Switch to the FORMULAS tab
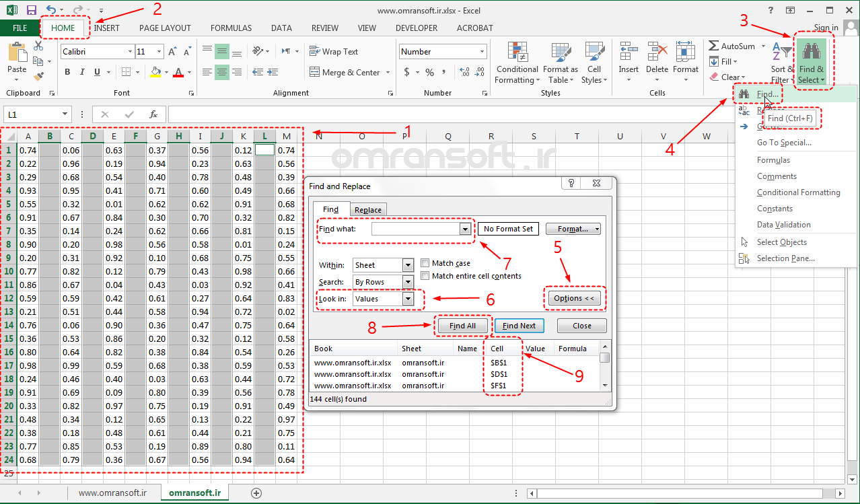Image resolution: width=860 pixels, height=504 pixels. tap(231, 28)
